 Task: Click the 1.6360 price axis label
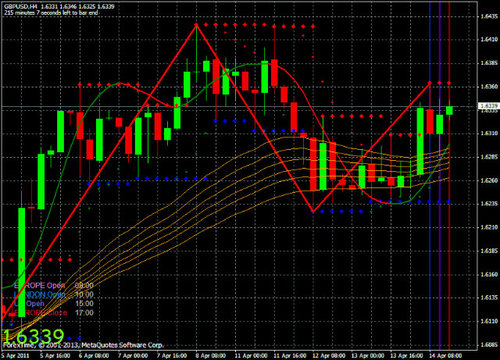point(489,87)
